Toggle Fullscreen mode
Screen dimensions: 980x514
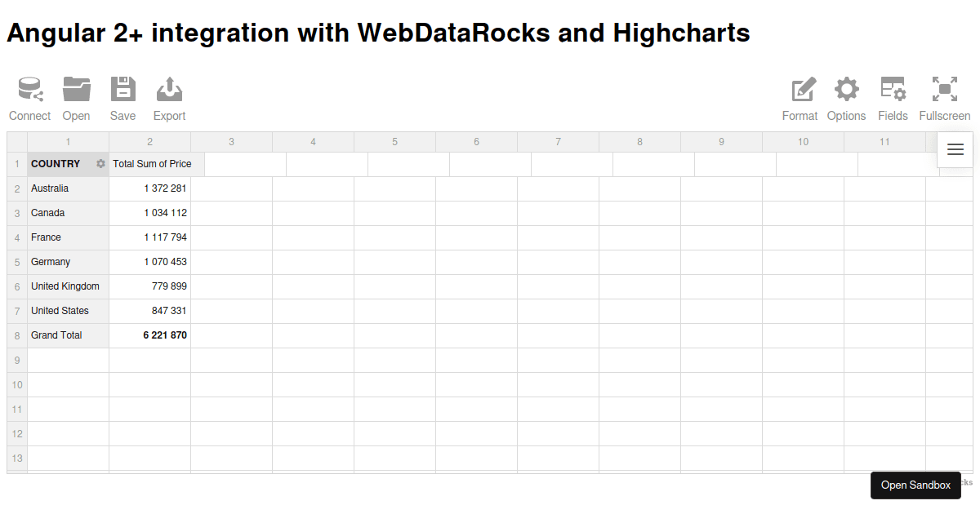944,90
